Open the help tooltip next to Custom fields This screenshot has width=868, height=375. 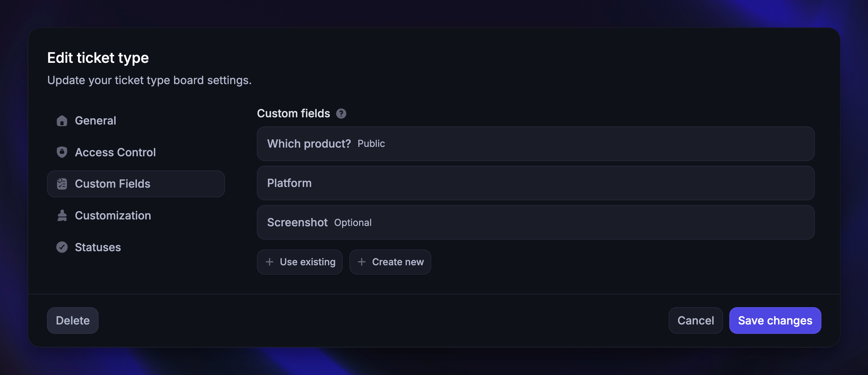tap(341, 113)
